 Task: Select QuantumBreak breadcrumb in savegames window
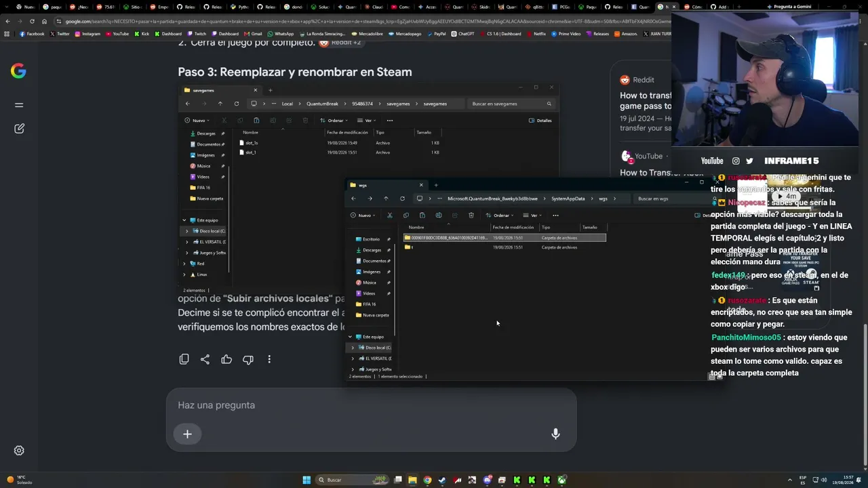(323, 104)
